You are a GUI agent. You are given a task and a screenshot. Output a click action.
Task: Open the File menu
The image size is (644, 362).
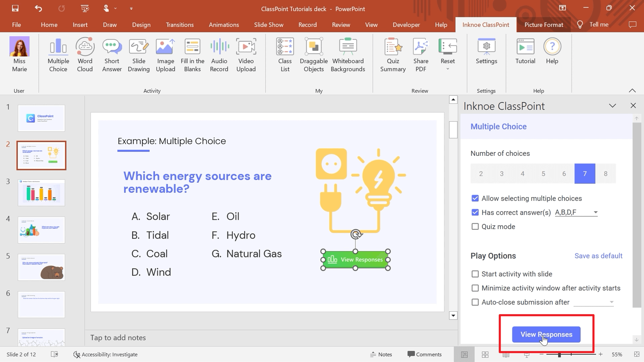coord(17,25)
